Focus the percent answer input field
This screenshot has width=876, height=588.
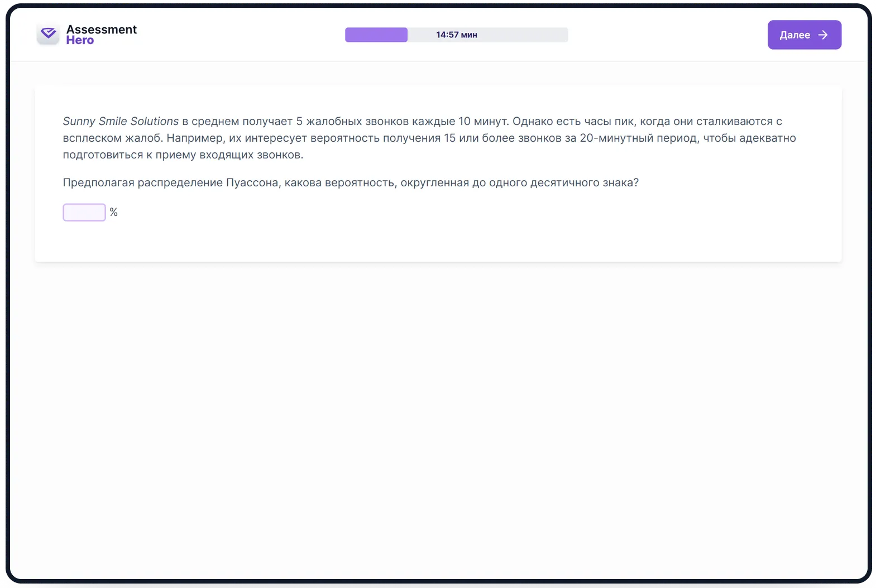pyautogui.click(x=84, y=213)
